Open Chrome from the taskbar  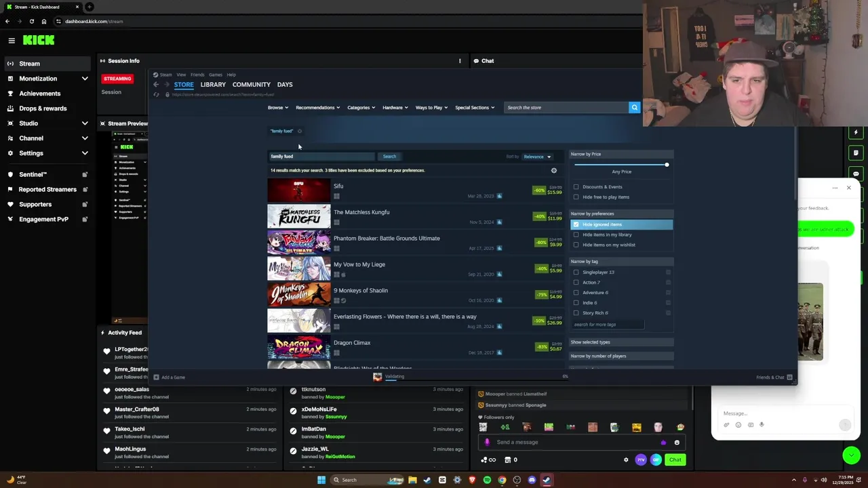502,480
